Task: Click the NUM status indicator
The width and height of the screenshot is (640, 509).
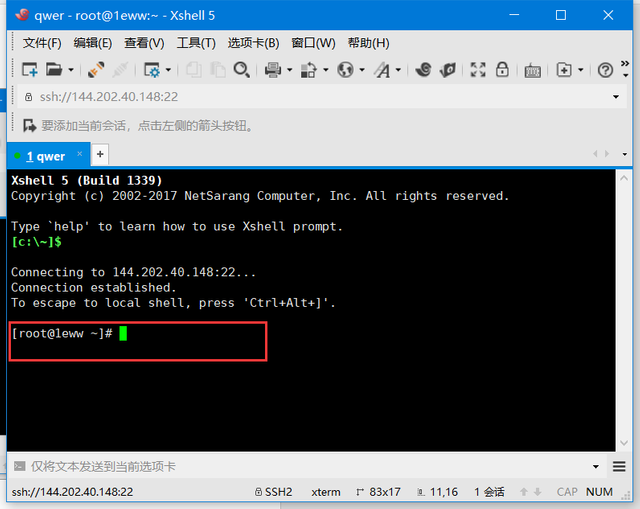Action: [x=599, y=492]
